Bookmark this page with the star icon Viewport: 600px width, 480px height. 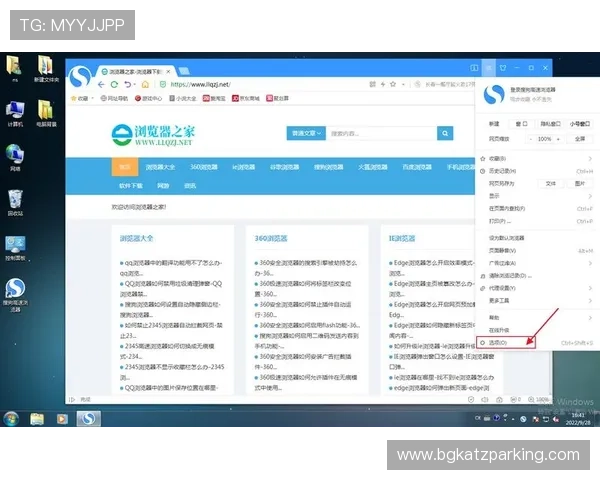click(x=393, y=84)
